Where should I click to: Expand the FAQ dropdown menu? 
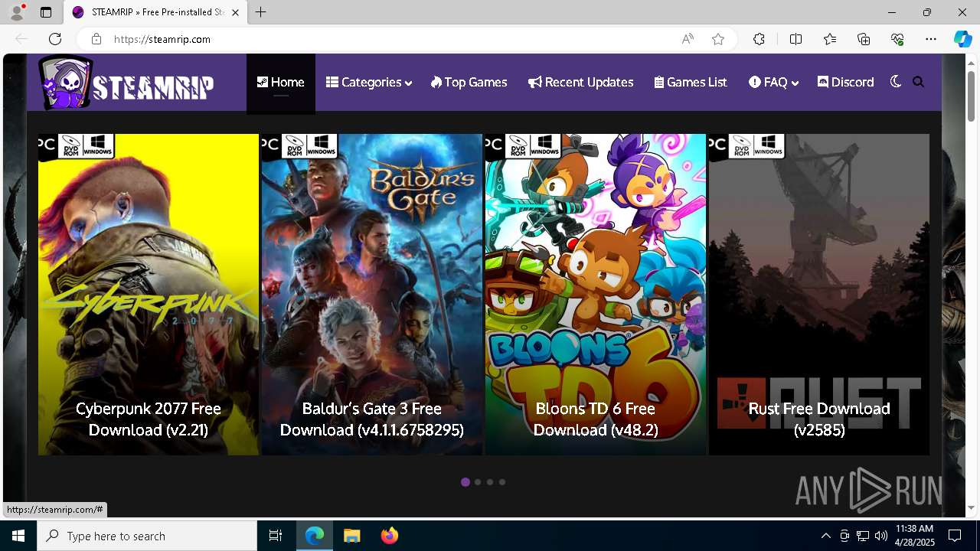774,83
